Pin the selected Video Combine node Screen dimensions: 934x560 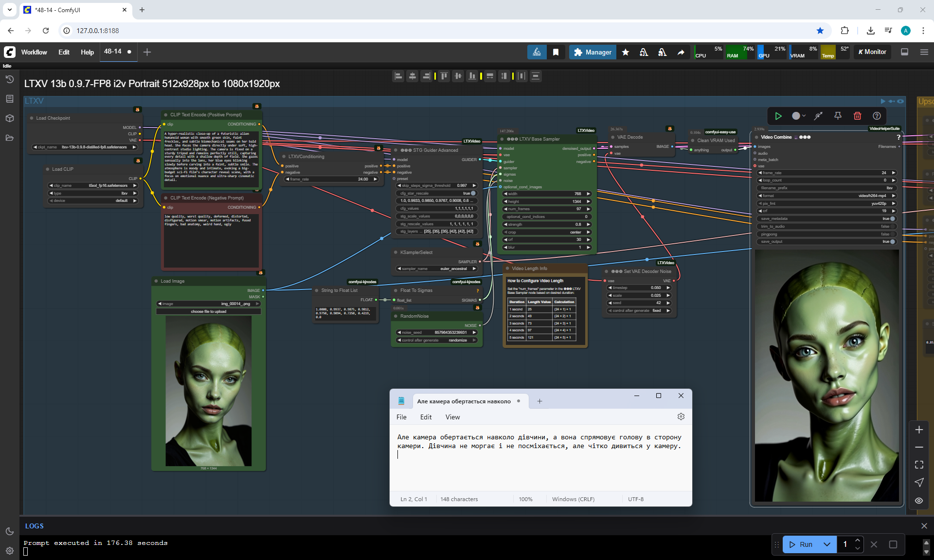click(x=838, y=116)
